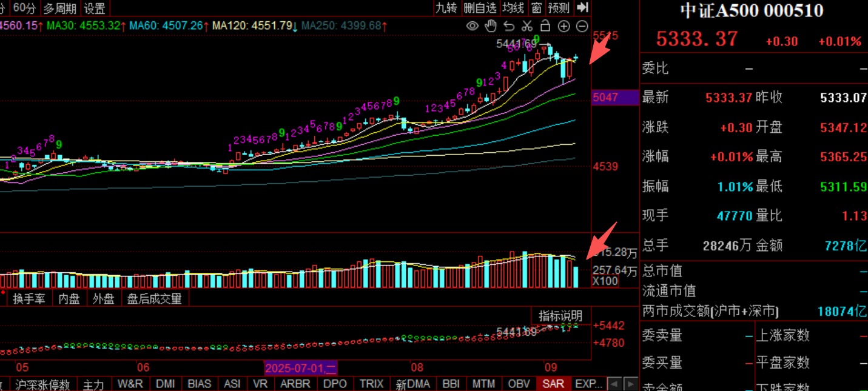This screenshot has height=391, width=868.
Task: Click the 总手 value 28246万
Action: coord(727,246)
